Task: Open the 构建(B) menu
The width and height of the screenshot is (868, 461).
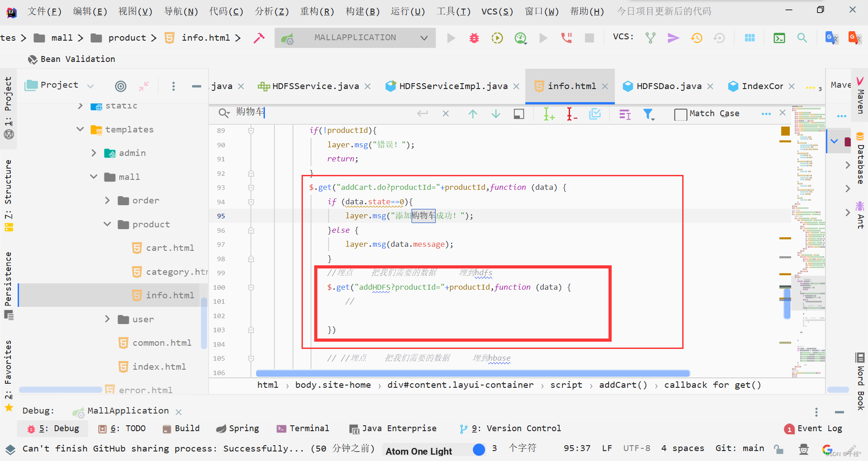Action: click(363, 11)
